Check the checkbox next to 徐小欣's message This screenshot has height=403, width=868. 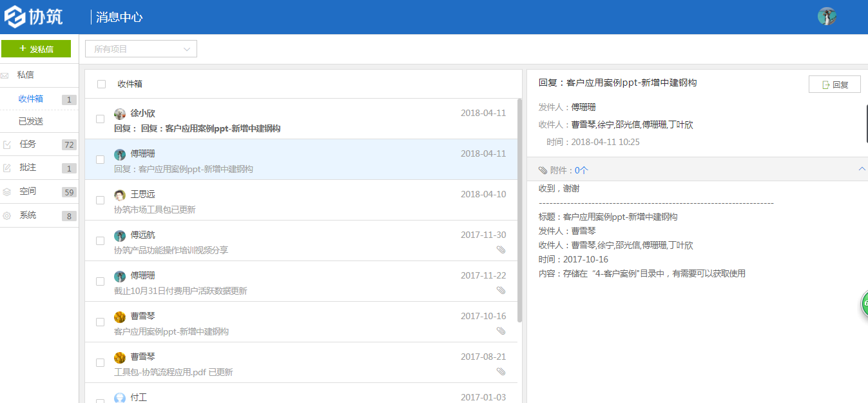click(x=100, y=119)
